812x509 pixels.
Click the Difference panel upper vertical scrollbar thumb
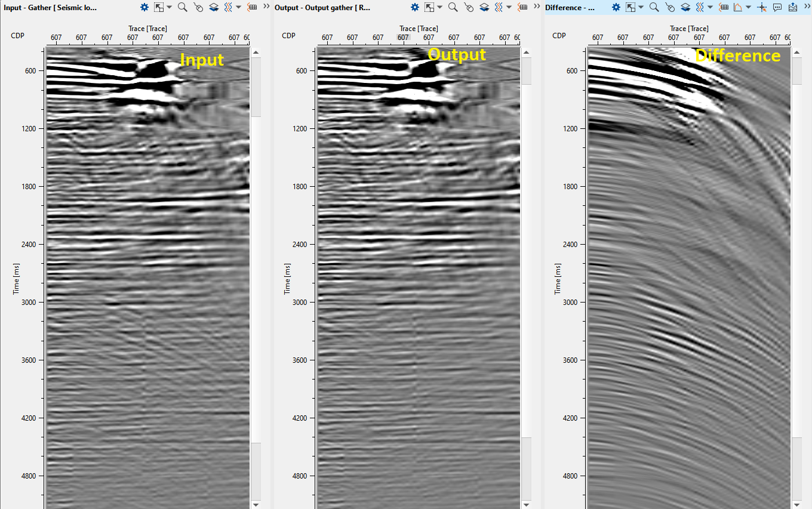coord(796,70)
